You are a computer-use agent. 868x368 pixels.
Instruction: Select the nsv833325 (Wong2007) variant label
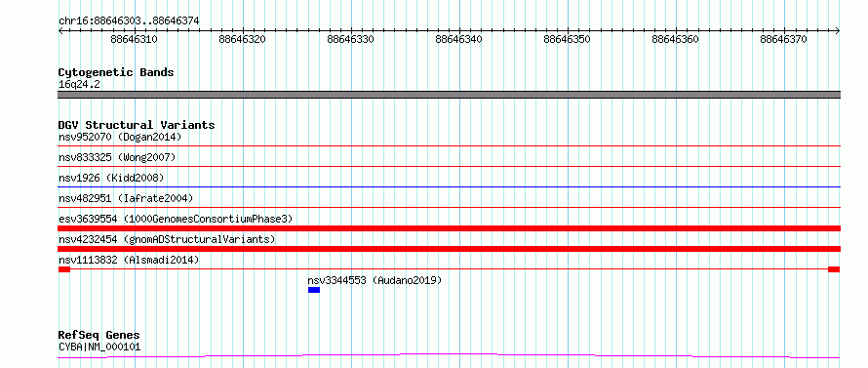point(117,157)
